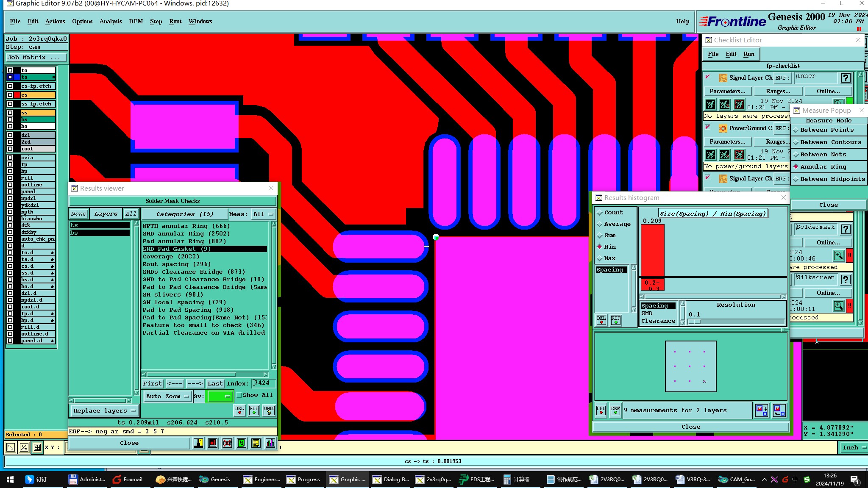Click the red DEL icon beside UNDO

(239, 410)
